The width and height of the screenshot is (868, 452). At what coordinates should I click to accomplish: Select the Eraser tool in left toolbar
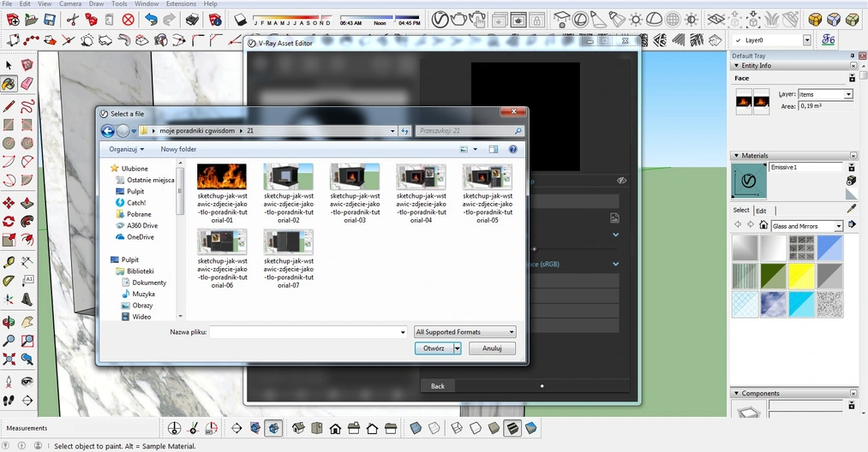[x=27, y=84]
